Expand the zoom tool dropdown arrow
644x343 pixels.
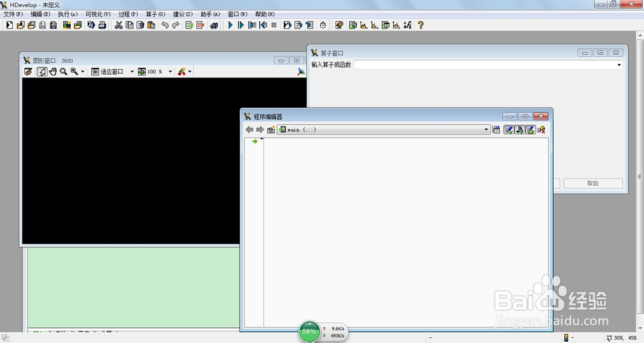pos(82,72)
